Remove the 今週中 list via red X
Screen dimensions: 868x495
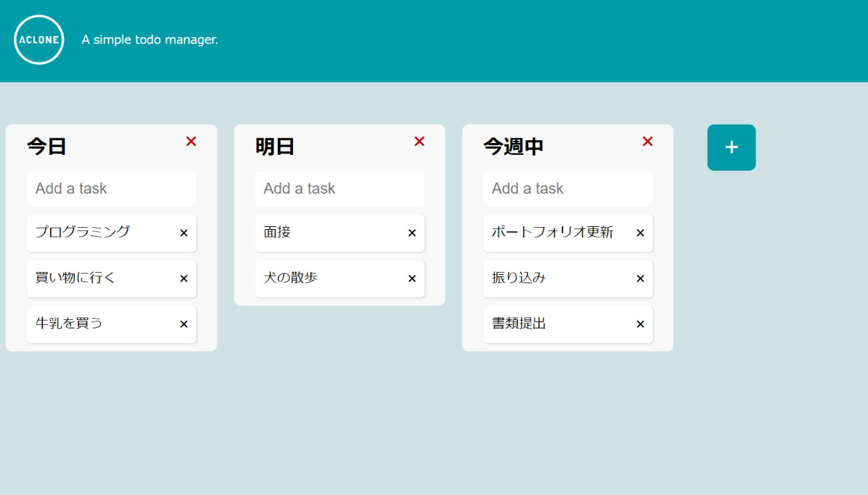(647, 142)
